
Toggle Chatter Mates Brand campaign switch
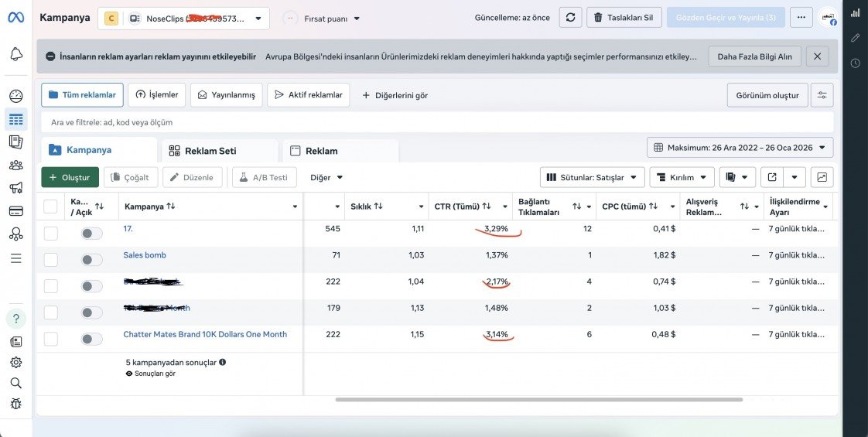[91, 339]
